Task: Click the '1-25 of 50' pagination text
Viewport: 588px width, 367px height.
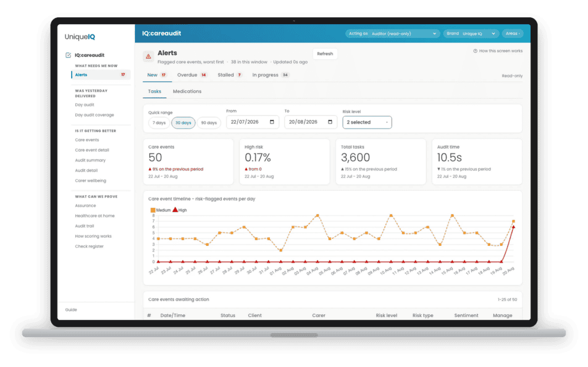Action: [508, 300]
